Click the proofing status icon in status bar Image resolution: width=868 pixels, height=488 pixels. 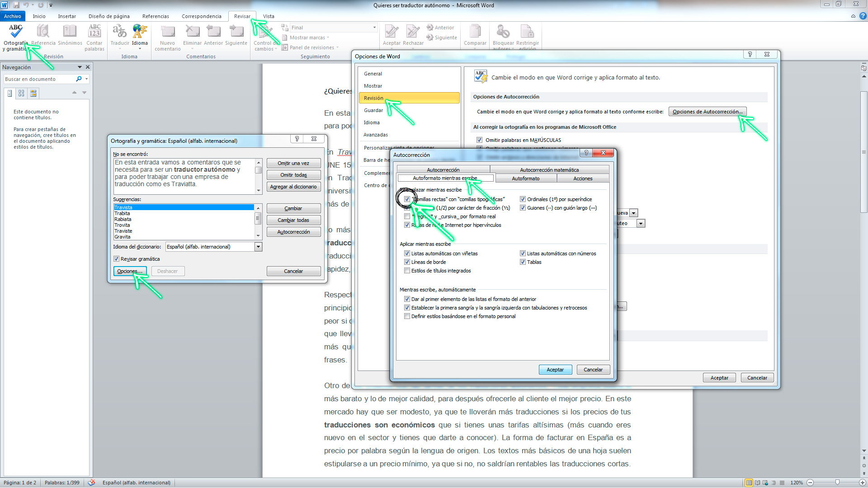click(92, 483)
